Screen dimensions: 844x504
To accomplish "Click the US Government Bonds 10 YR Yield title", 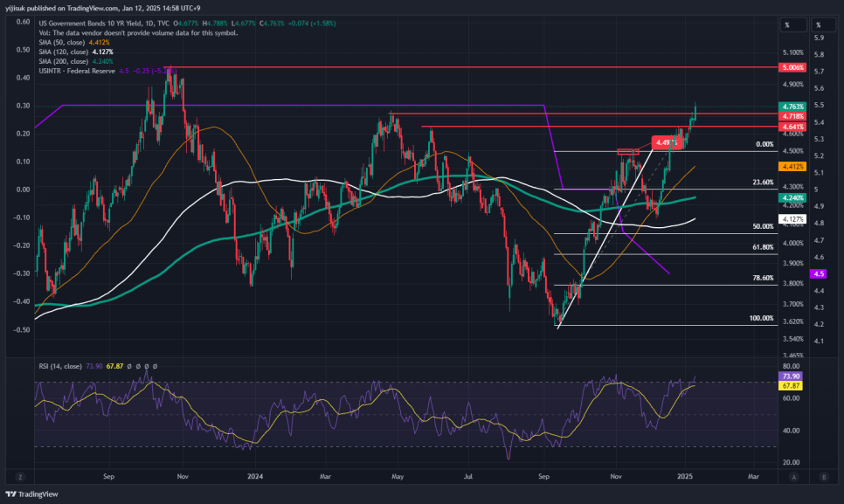I will (91, 24).
